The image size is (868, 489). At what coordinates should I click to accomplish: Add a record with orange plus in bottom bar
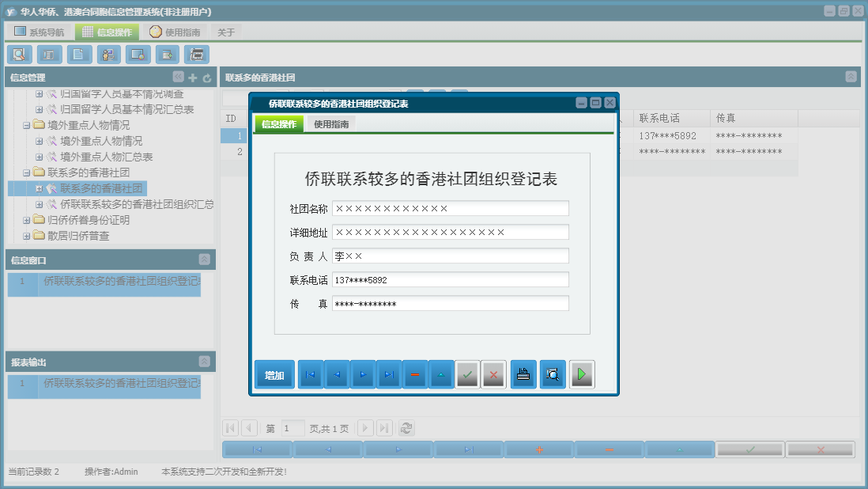(x=539, y=449)
